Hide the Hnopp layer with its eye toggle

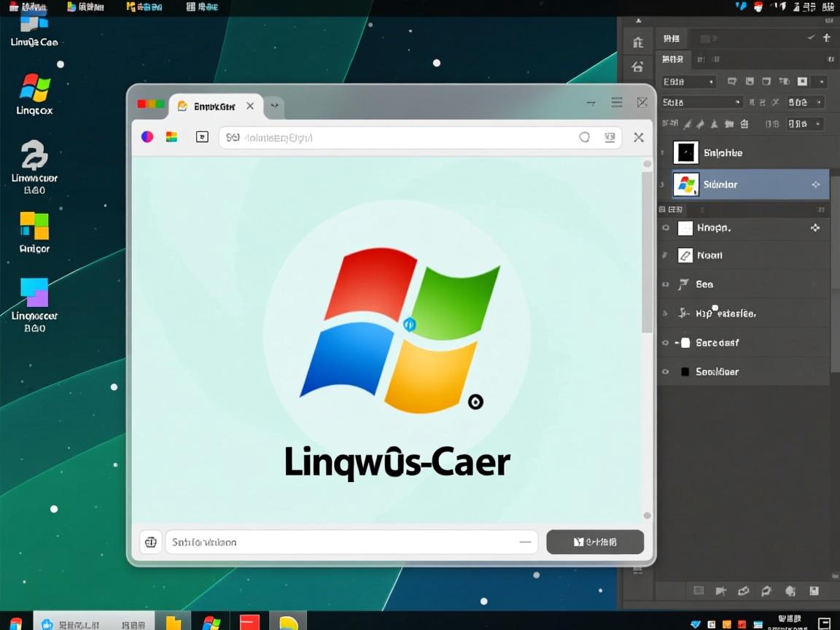pos(664,227)
